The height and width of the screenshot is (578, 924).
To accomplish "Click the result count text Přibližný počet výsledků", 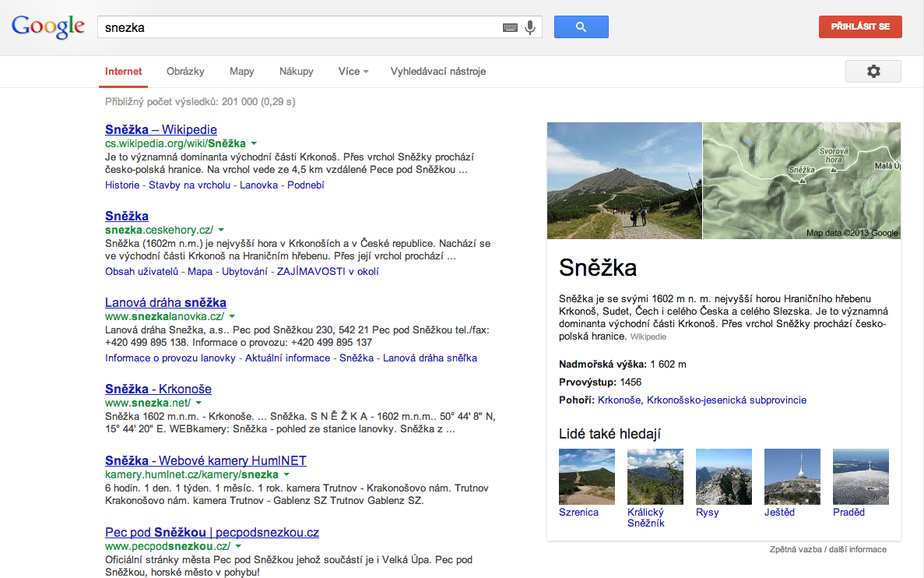I will coord(200,102).
